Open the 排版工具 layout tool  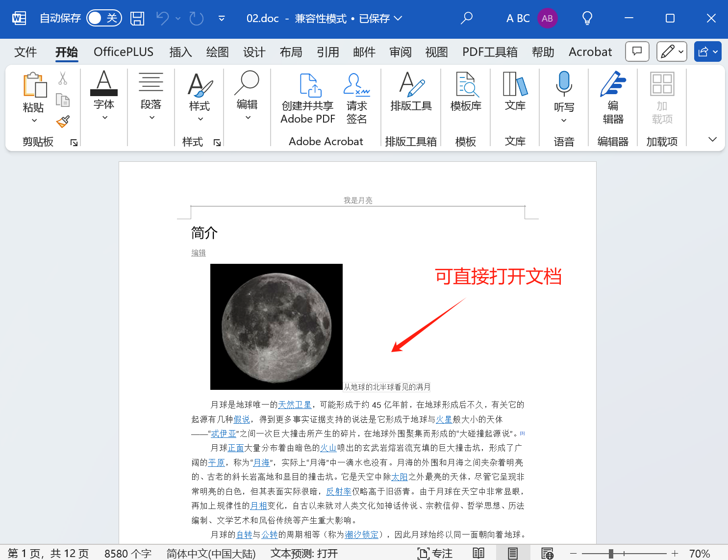pyautogui.click(x=411, y=93)
